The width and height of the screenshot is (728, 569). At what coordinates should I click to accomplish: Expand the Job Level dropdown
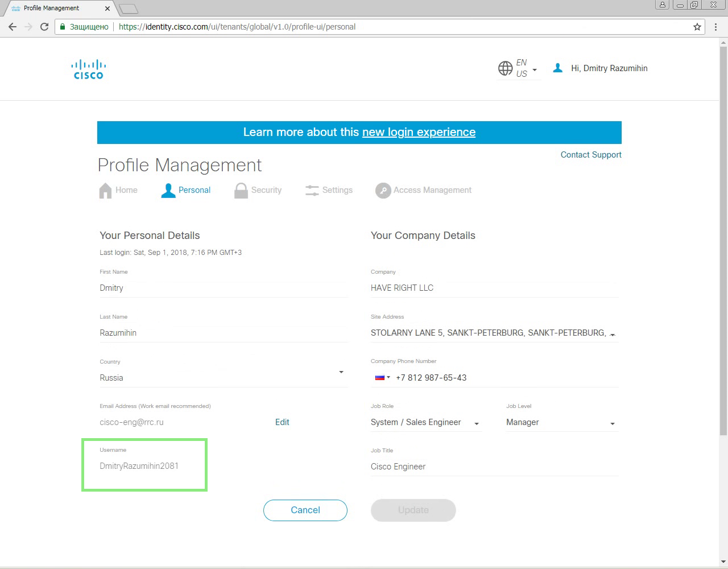click(x=613, y=424)
